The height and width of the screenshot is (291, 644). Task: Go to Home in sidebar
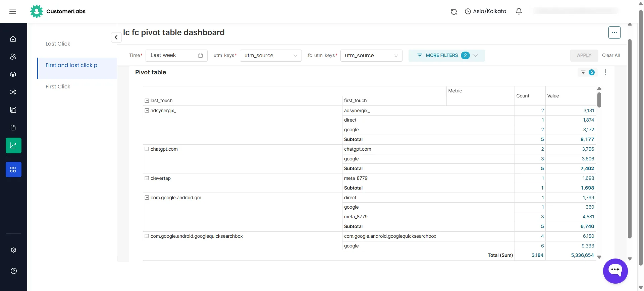point(13,39)
